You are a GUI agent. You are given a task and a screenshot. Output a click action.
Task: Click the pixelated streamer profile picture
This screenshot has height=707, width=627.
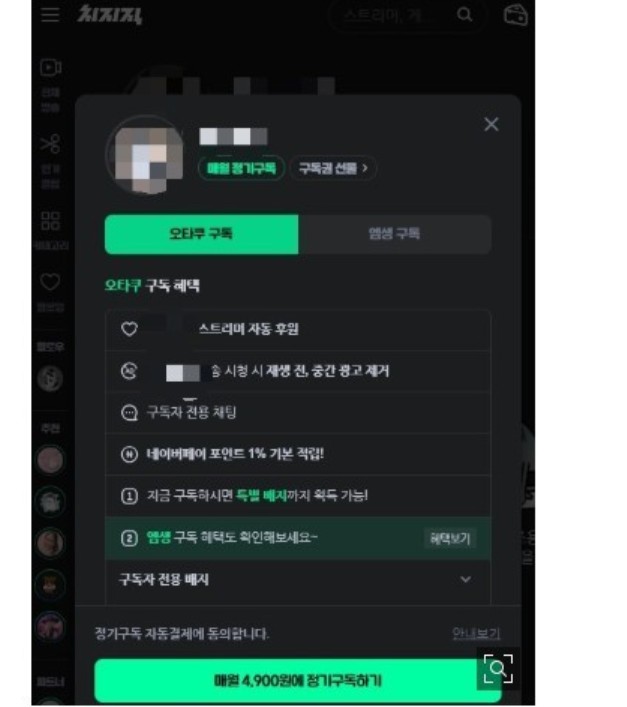(145, 156)
